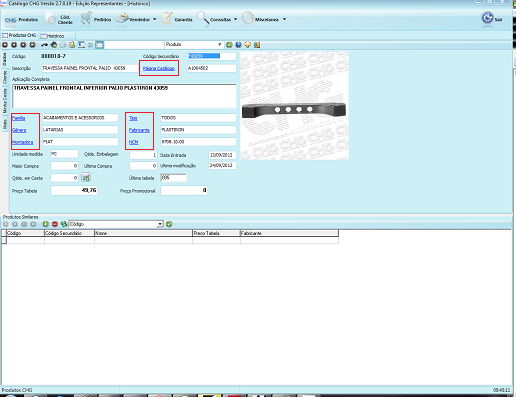Open Pedidos shopping cart toolbar button
Viewport: 516px width, 397px height.
(96, 19)
